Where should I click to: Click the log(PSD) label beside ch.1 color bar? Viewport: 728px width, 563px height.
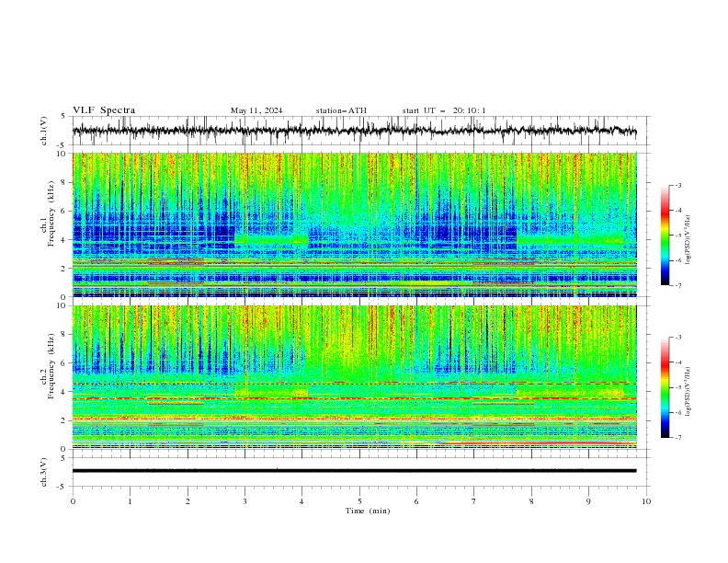click(688, 240)
